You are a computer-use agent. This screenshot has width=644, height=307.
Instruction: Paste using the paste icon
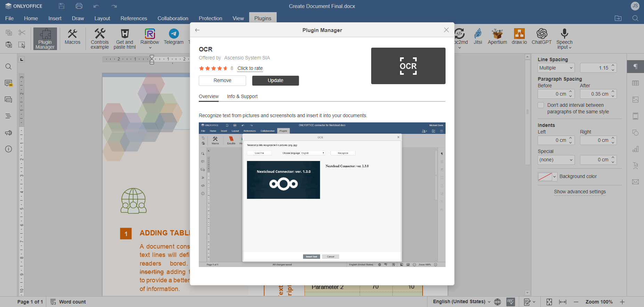click(x=9, y=45)
